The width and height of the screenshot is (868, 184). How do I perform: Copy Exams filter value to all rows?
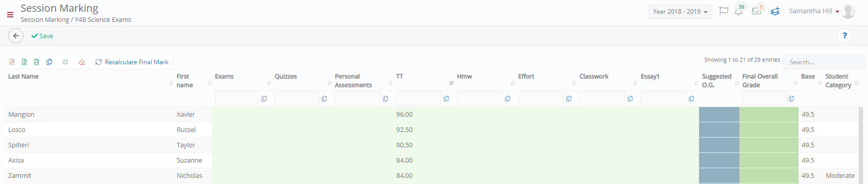point(264,99)
